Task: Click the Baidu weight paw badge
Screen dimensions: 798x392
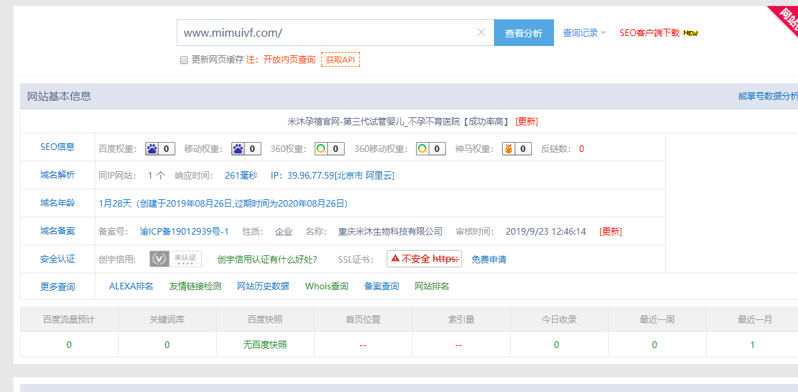Action: pos(160,149)
